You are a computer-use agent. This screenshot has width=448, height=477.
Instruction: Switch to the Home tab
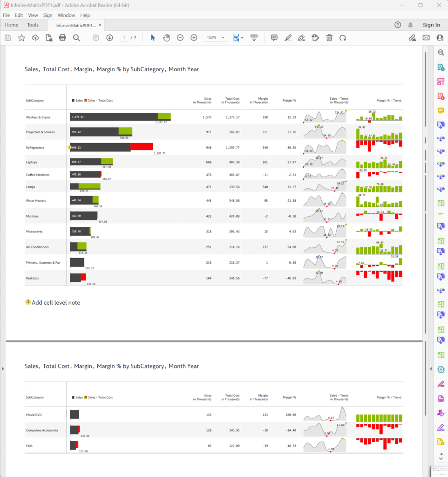click(11, 25)
